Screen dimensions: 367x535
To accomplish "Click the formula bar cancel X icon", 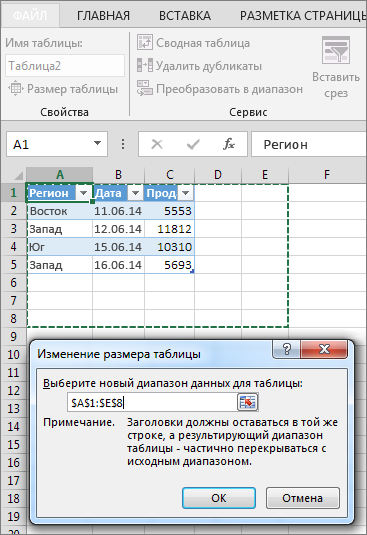I will tap(157, 144).
